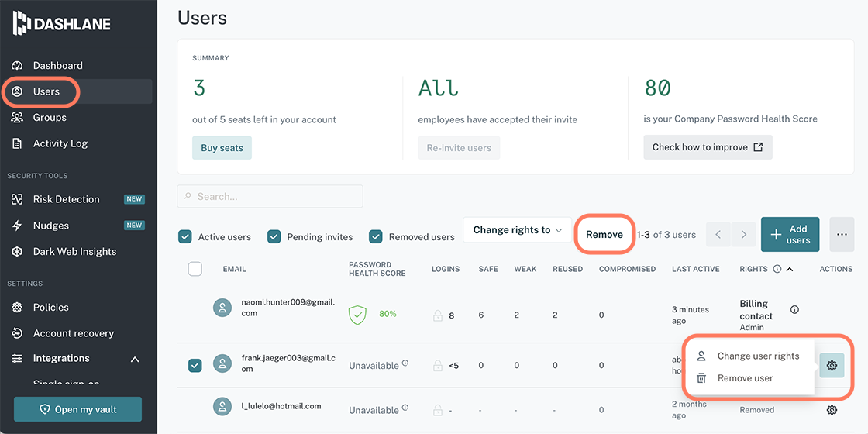Image resolution: width=868 pixels, height=434 pixels.
Task: Disable the Removed users filter
Action: [376, 237]
